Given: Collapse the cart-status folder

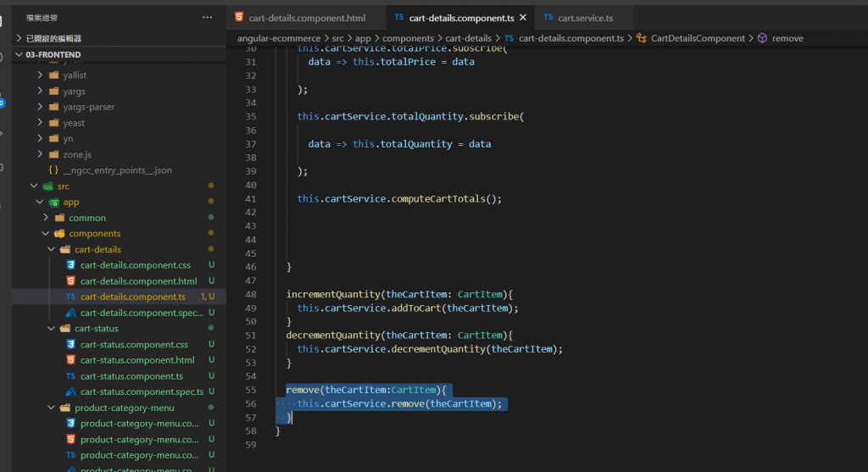Looking at the screenshot, I should [52, 328].
